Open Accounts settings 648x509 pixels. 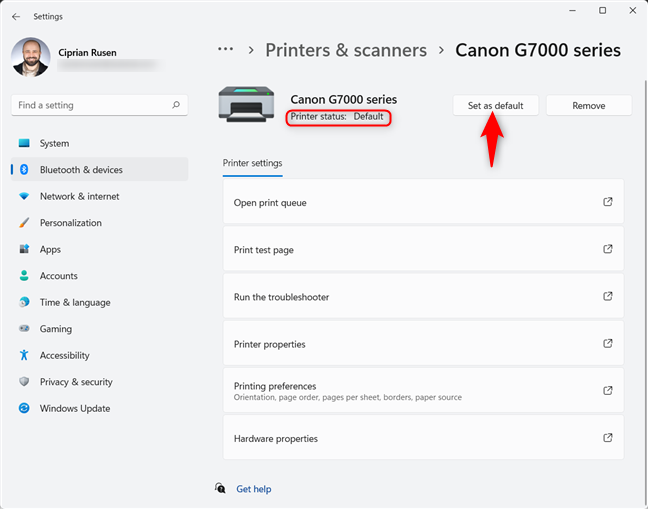pyautogui.click(x=100, y=276)
